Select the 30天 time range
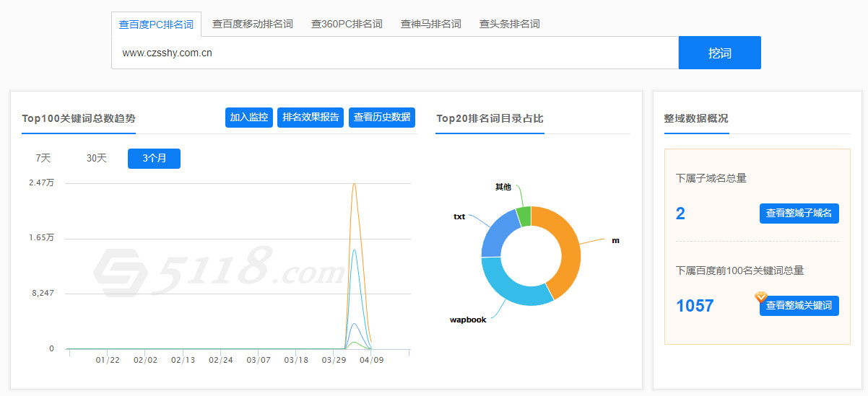 tap(97, 159)
